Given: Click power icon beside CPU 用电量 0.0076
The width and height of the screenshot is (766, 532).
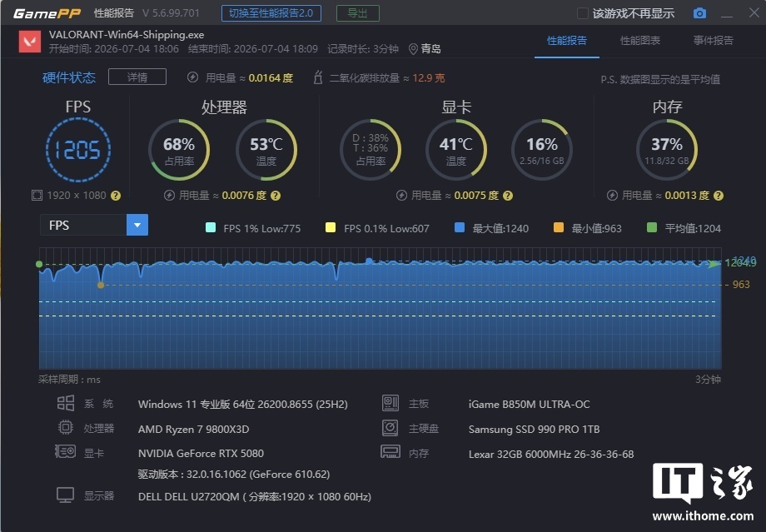Looking at the screenshot, I should pos(169,196).
